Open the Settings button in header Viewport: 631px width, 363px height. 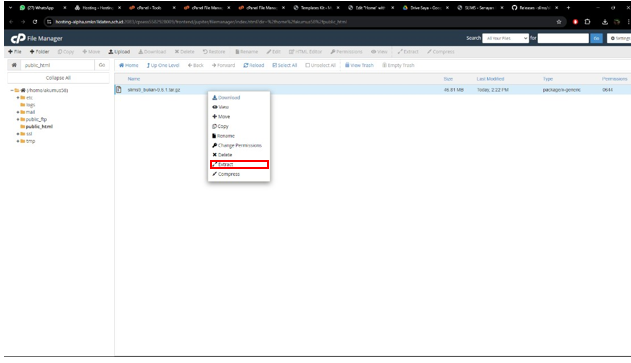619,38
